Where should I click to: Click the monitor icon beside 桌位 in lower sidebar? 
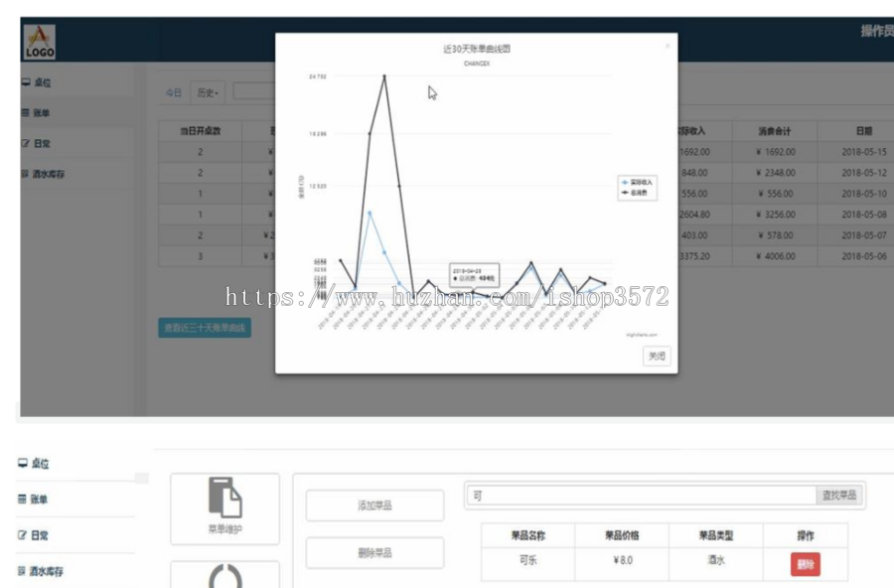22,463
